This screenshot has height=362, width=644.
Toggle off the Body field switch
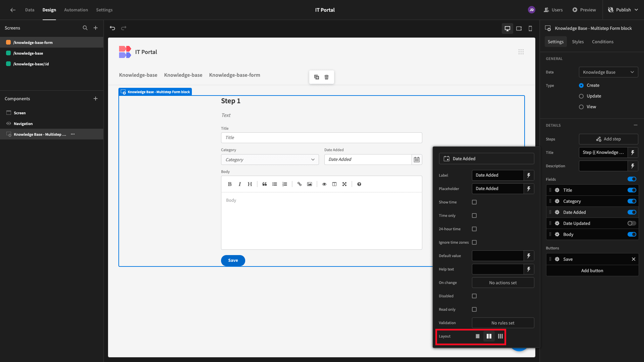(632, 234)
